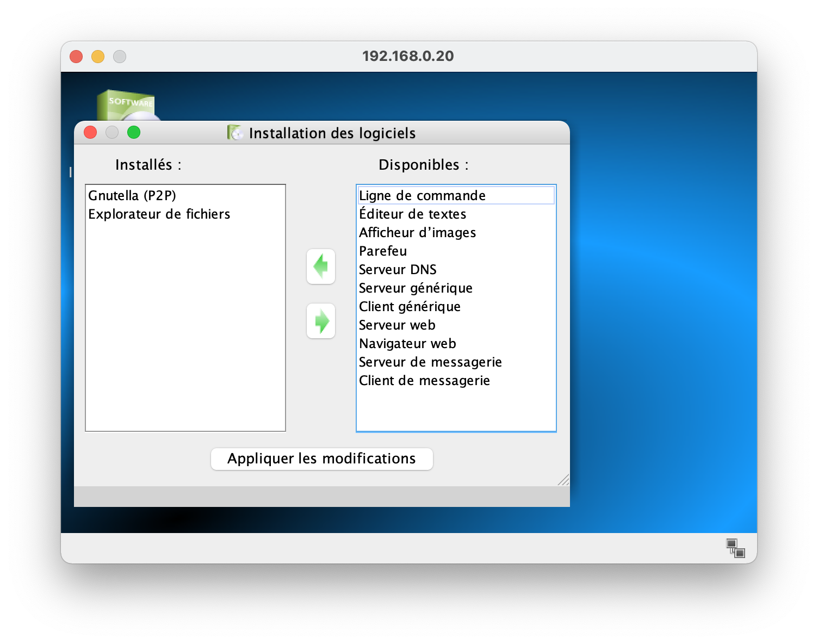The width and height of the screenshot is (818, 644).
Task: Open the Software installation desktop icon
Action: click(x=127, y=106)
